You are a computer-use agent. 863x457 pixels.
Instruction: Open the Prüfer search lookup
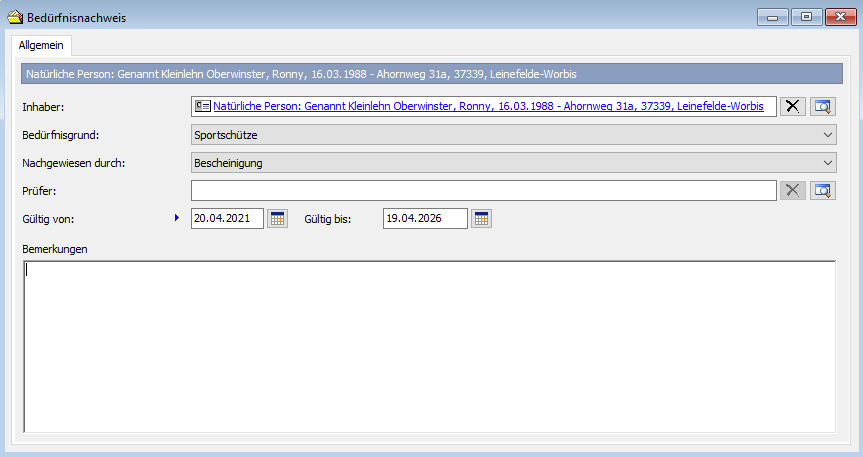click(x=822, y=190)
